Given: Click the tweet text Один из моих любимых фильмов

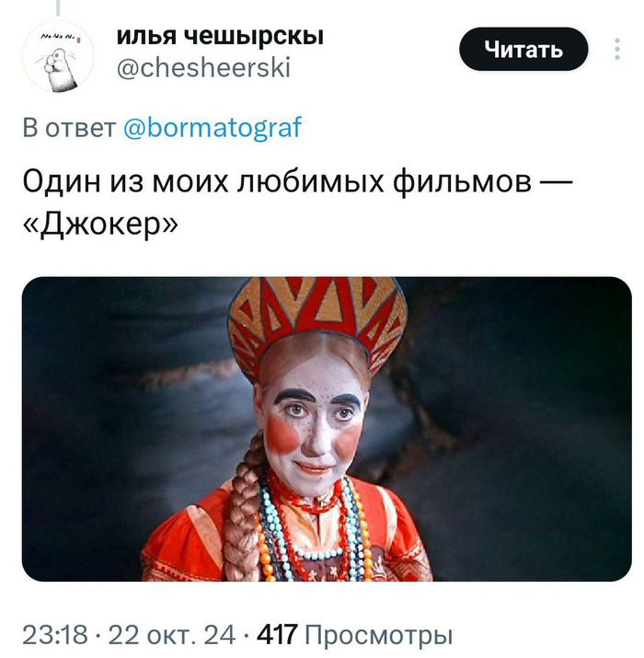Looking at the screenshot, I should (x=277, y=182).
